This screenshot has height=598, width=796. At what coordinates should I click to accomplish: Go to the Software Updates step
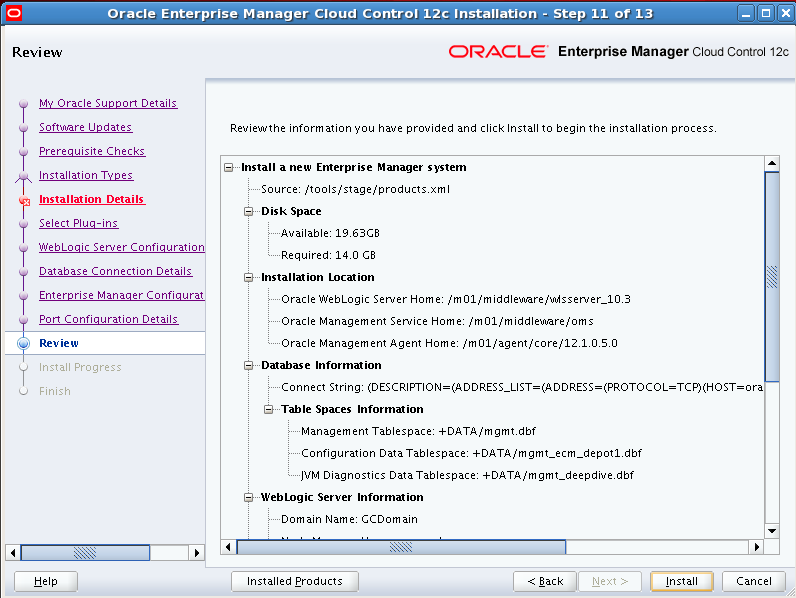tap(86, 127)
